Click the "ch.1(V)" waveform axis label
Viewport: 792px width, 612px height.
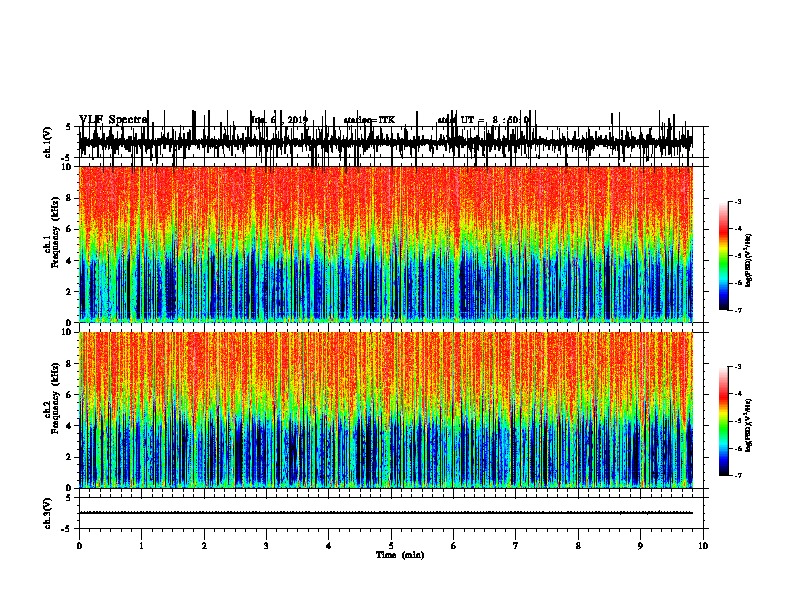point(48,142)
